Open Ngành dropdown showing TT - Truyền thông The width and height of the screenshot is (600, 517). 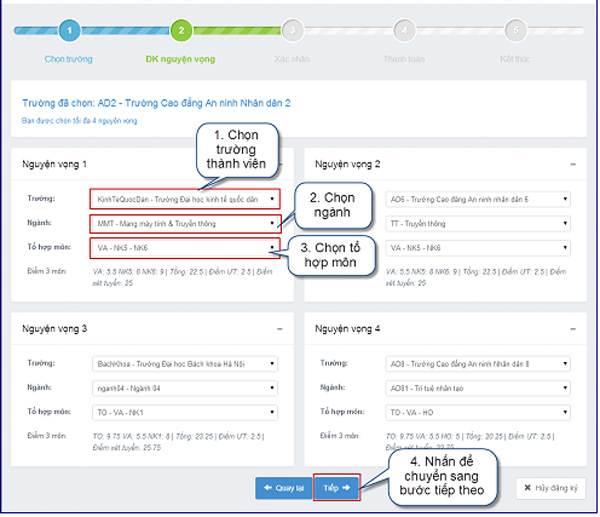(x=478, y=222)
